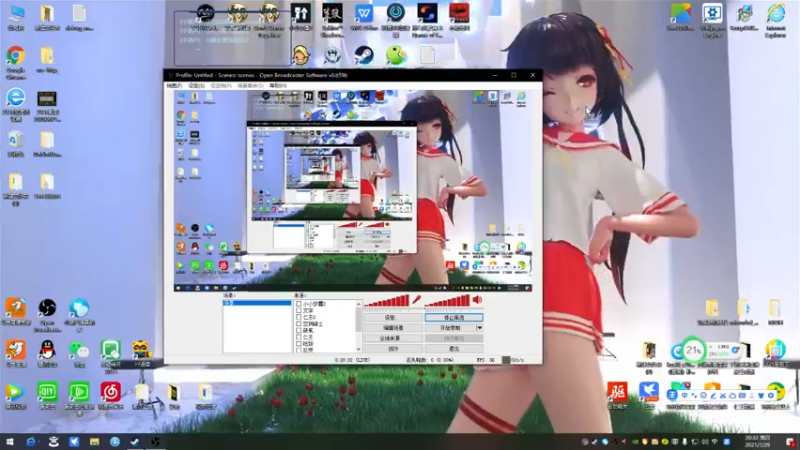Launch the Sekiro game shortcut

(x=332, y=13)
